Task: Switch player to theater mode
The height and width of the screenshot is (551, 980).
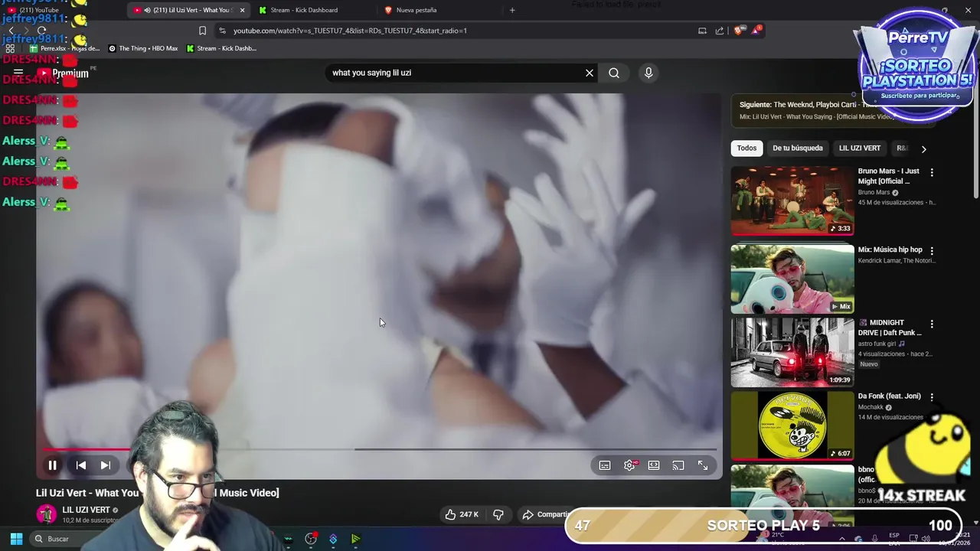Action: pyautogui.click(x=654, y=465)
